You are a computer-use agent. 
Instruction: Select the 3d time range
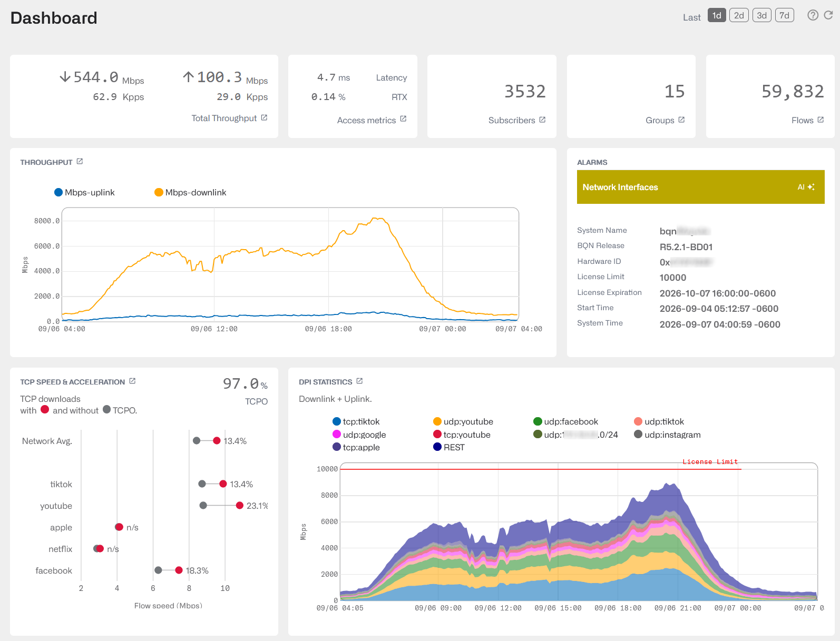click(x=762, y=15)
